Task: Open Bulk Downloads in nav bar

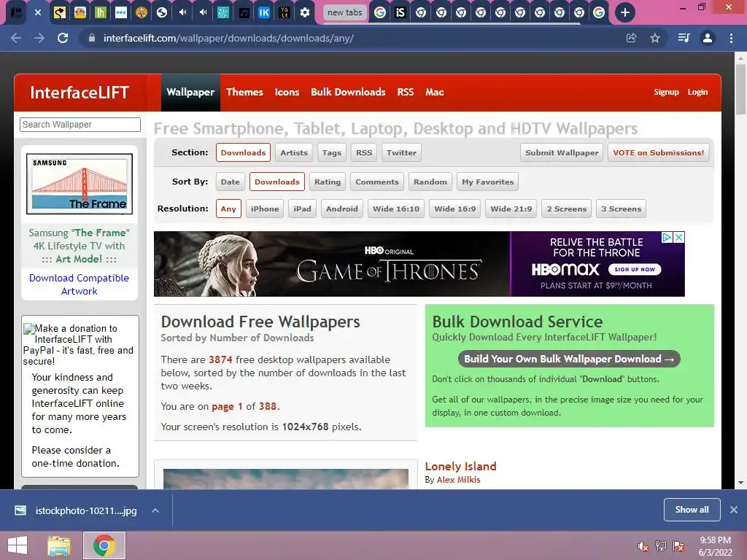Action: click(348, 93)
